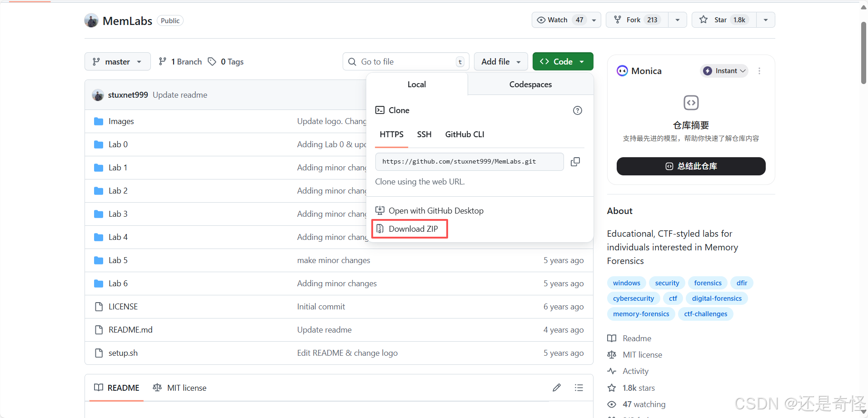This screenshot has height=418, width=868.
Task: Click the 1 Branch icon
Action: (162, 61)
